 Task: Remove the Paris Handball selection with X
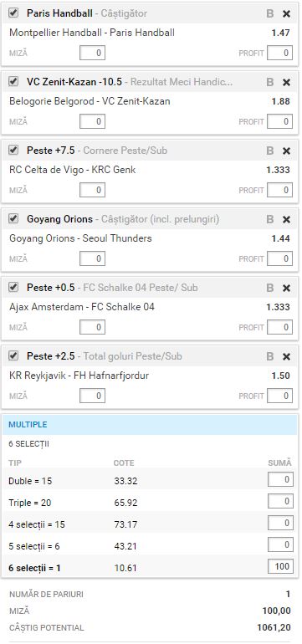tap(287, 14)
